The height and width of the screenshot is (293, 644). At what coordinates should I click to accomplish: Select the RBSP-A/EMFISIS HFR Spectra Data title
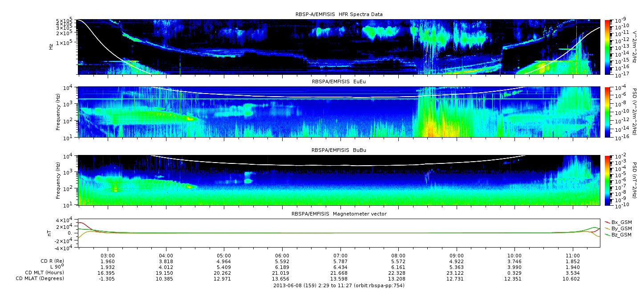(x=339, y=15)
